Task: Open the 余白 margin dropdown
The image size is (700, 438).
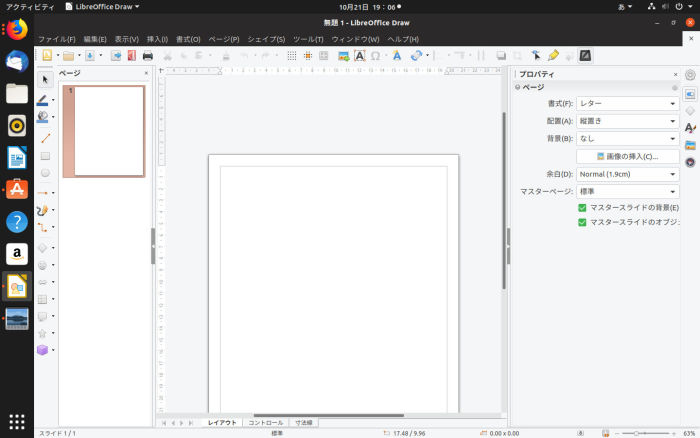Action: click(x=628, y=174)
